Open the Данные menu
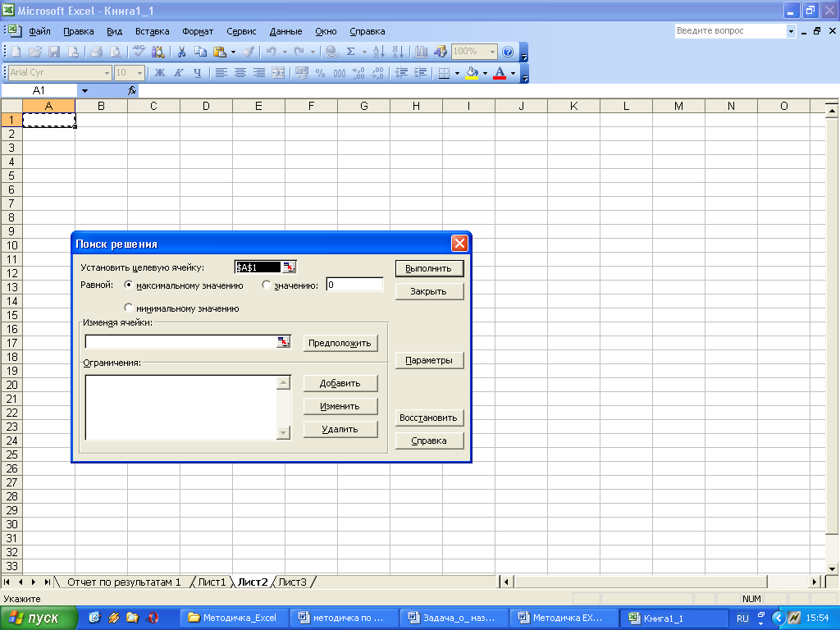Image resolution: width=840 pixels, height=630 pixels. click(285, 31)
